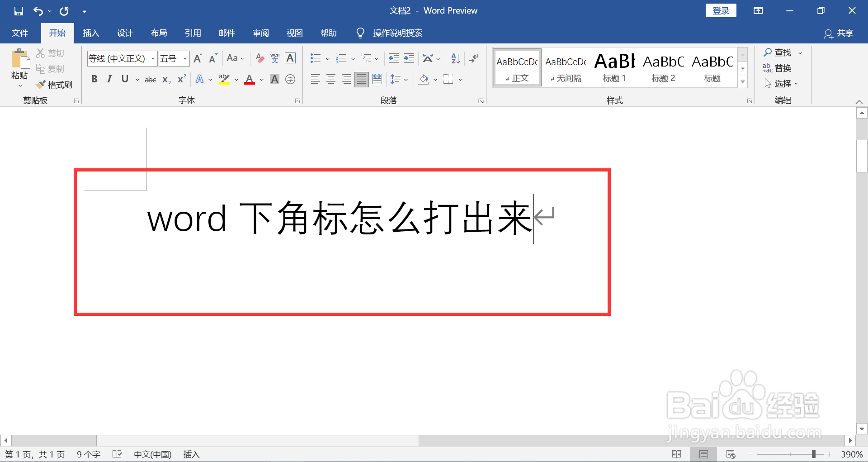Apply red font color
This screenshot has height=462, width=868.
coord(250,80)
